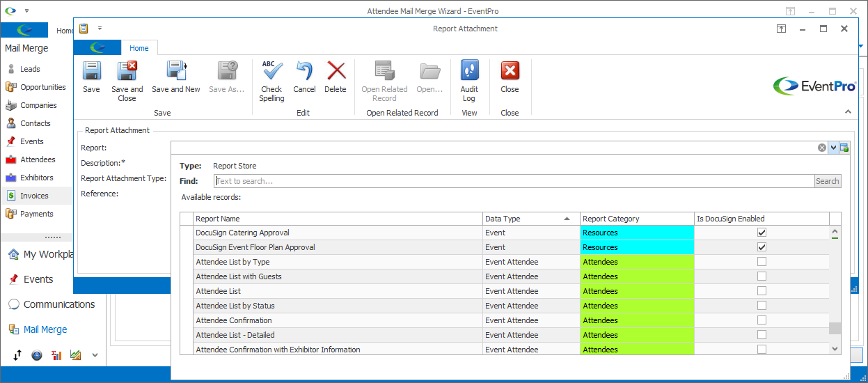Image resolution: width=868 pixels, height=383 pixels.
Task: Click the green Attendees cell for Attendee List by Type
Action: 637,262
